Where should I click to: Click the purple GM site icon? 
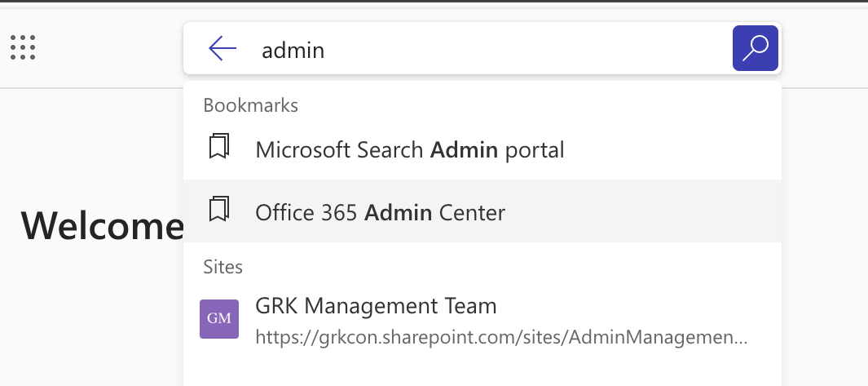point(218,318)
